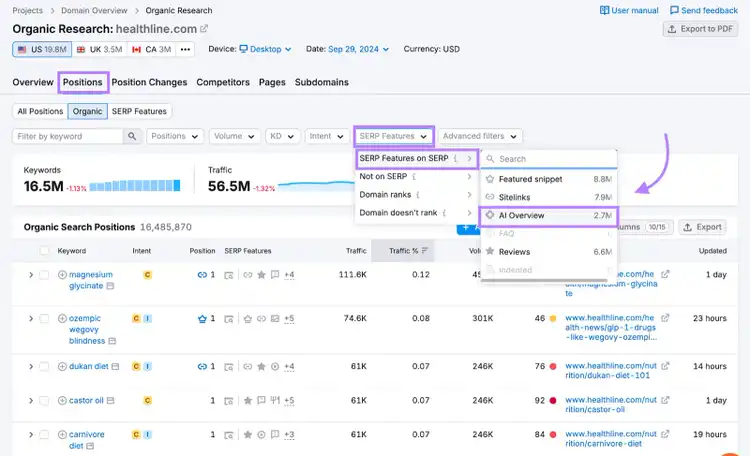
Task: Open the User manual link
Action: point(629,10)
